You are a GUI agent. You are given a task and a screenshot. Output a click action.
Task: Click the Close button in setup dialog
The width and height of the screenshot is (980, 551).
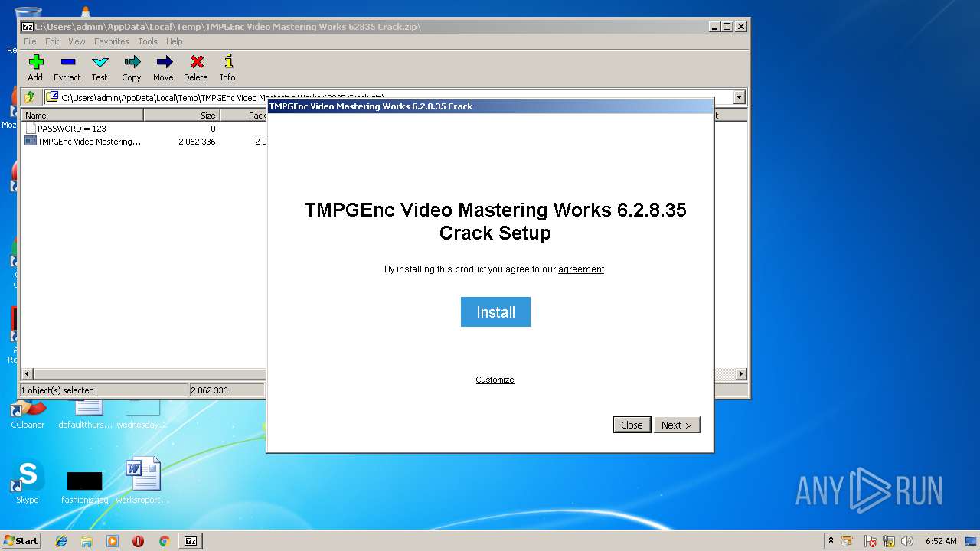coord(632,425)
